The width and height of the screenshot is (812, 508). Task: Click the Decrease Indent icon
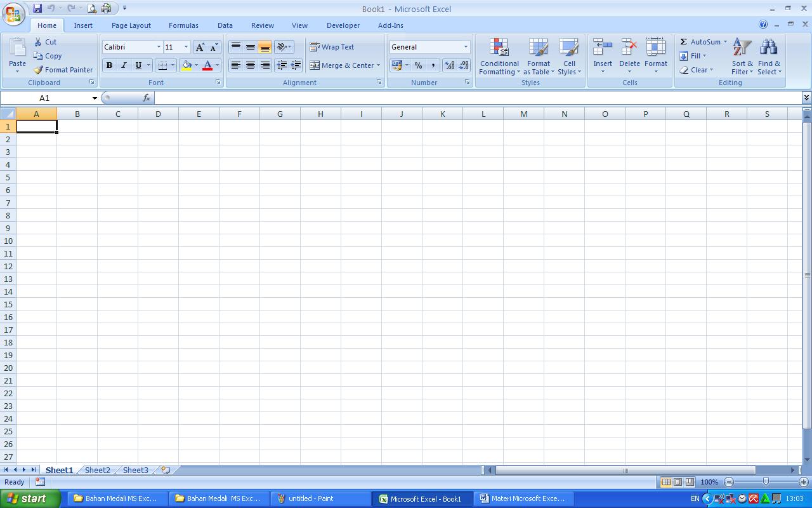click(282, 65)
